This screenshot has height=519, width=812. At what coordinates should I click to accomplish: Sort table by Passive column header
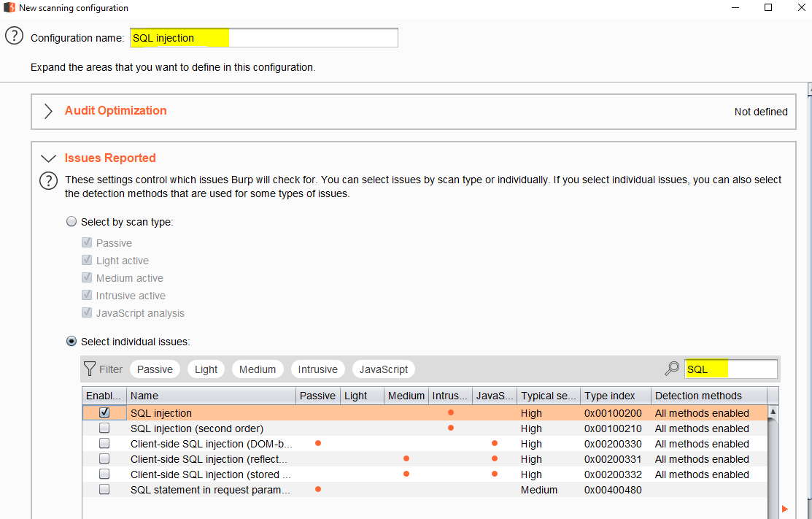318,396
